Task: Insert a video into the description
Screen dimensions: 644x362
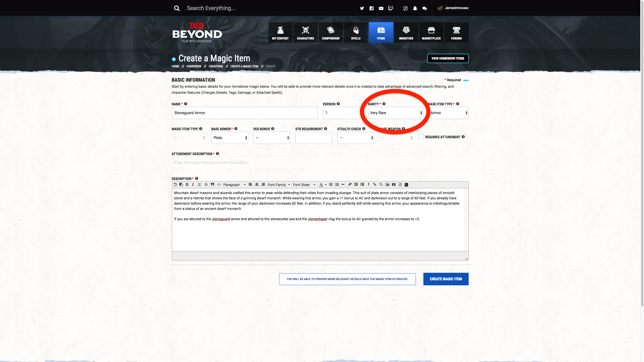Action: tap(394, 185)
